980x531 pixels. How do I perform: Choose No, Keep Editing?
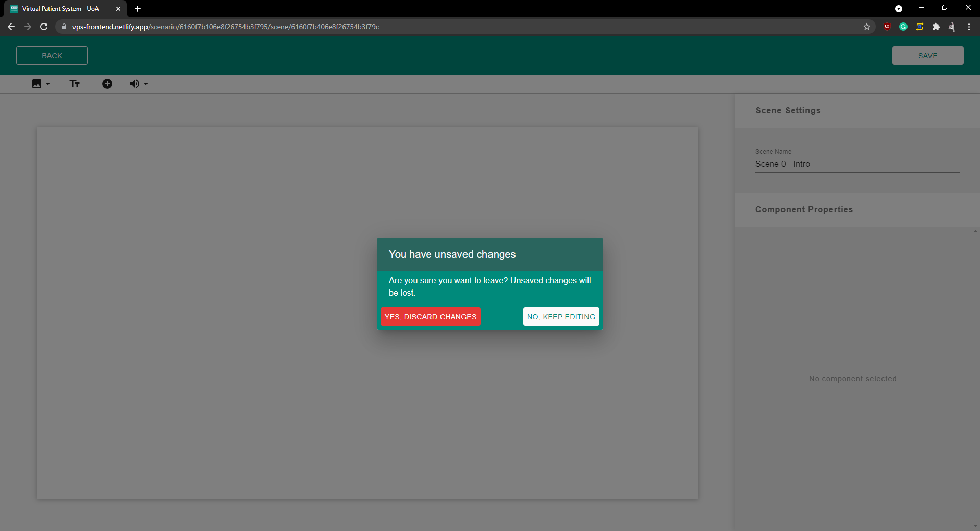(560, 317)
